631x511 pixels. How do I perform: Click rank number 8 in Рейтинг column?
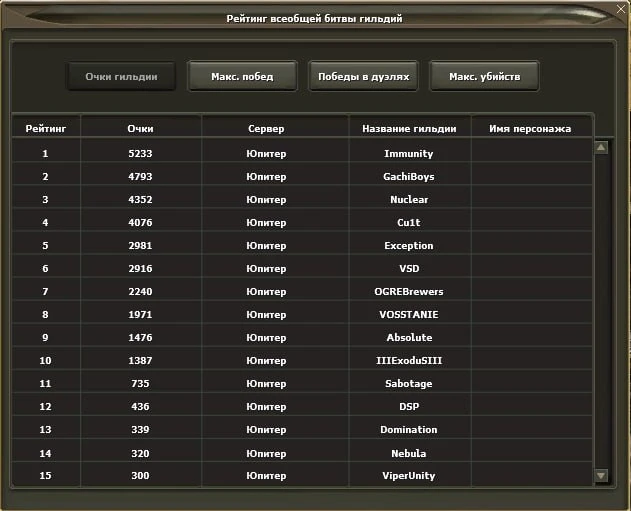tap(45, 314)
